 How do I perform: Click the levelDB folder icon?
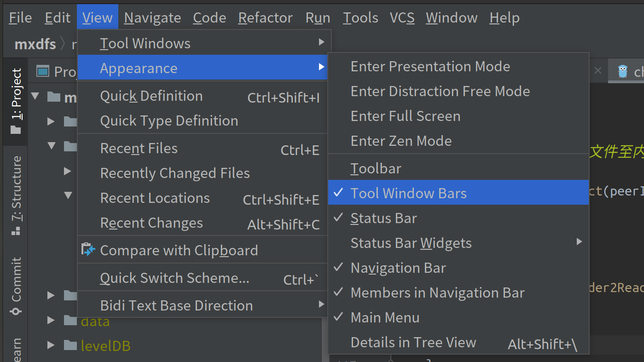click(x=70, y=345)
